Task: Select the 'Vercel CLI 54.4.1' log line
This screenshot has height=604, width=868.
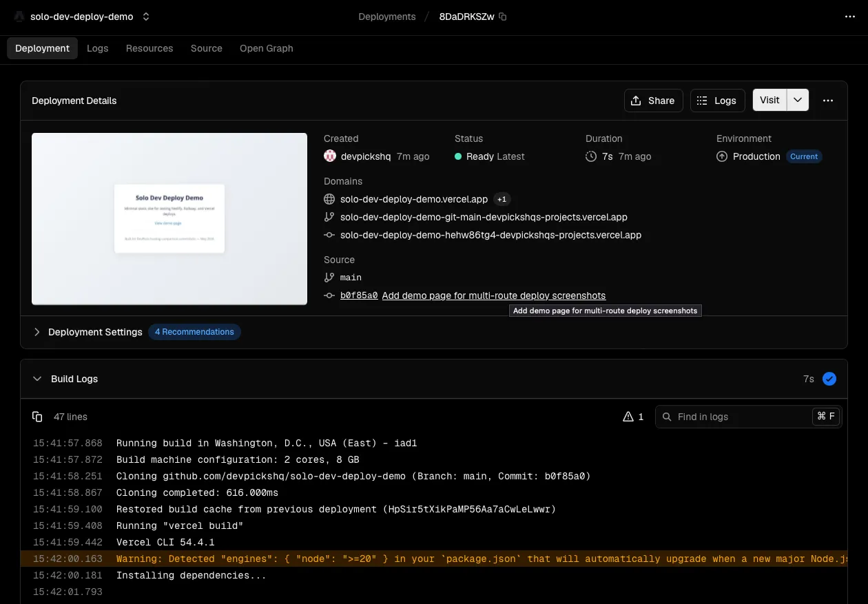Action: [x=434, y=542]
